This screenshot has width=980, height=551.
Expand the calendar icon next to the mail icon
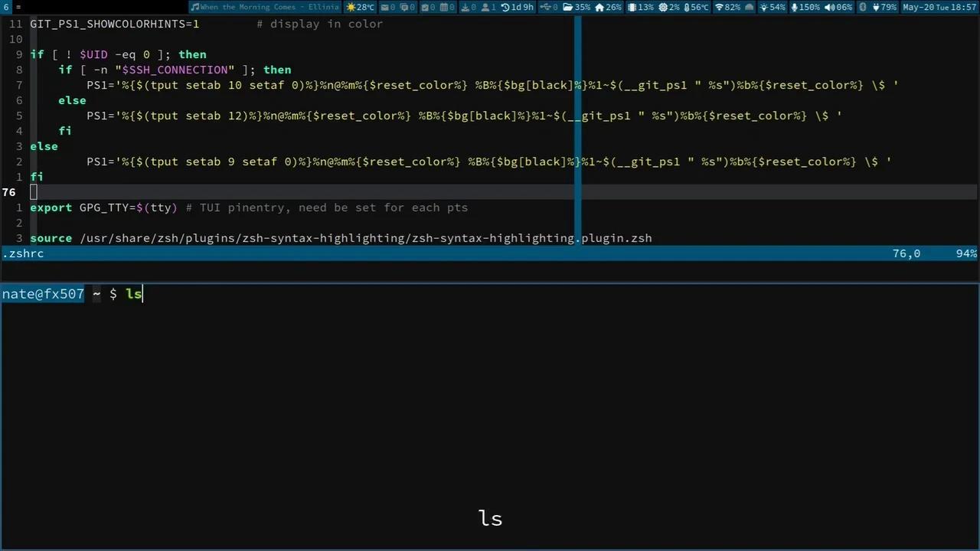pyautogui.click(x=444, y=7)
